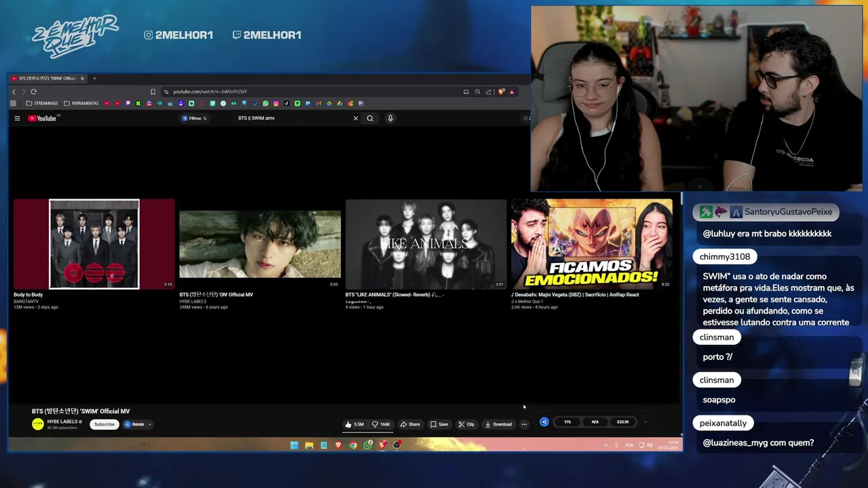
Task: Play the FICAMOS EMOCIONADOS react thumbnail
Action: tap(592, 244)
